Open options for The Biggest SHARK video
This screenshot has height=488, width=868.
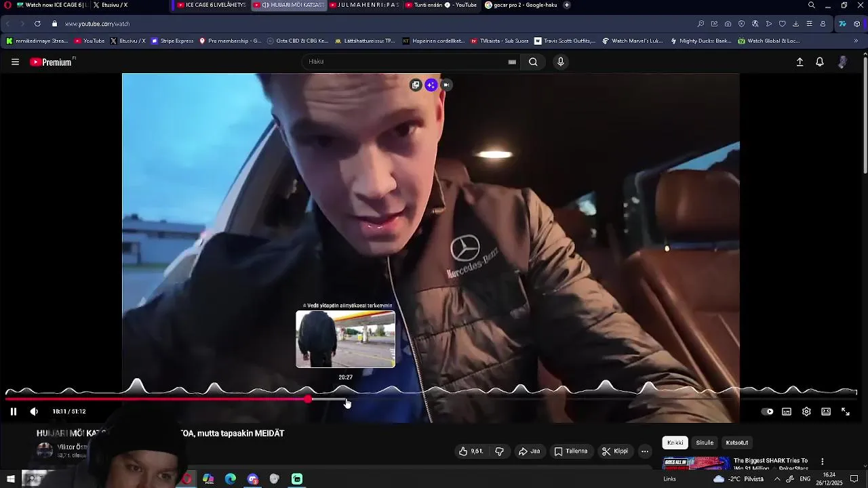pos(823,462)
